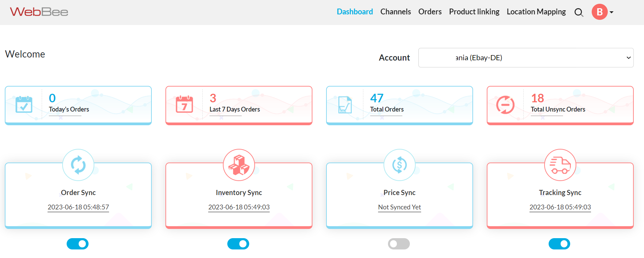Open the Channels menu item
Screen dimensions: 644x258
tap(395, 12)
